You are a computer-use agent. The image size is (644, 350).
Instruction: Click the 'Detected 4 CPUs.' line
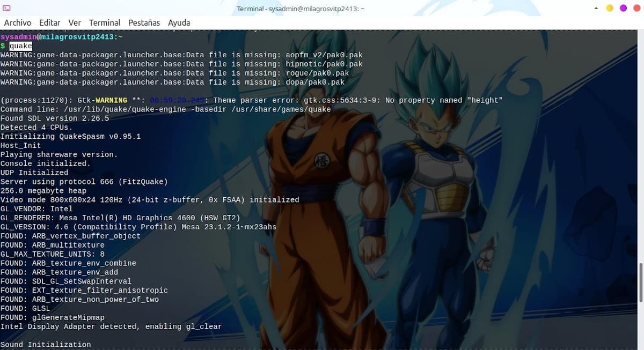tap(36, 128)
